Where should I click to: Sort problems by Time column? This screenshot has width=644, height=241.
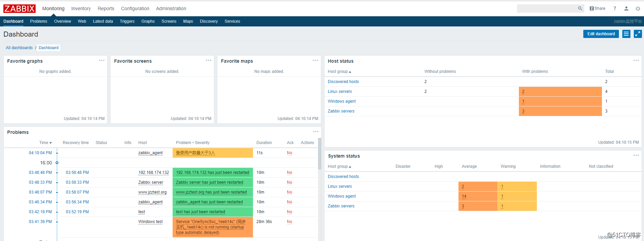pos(45,143)
